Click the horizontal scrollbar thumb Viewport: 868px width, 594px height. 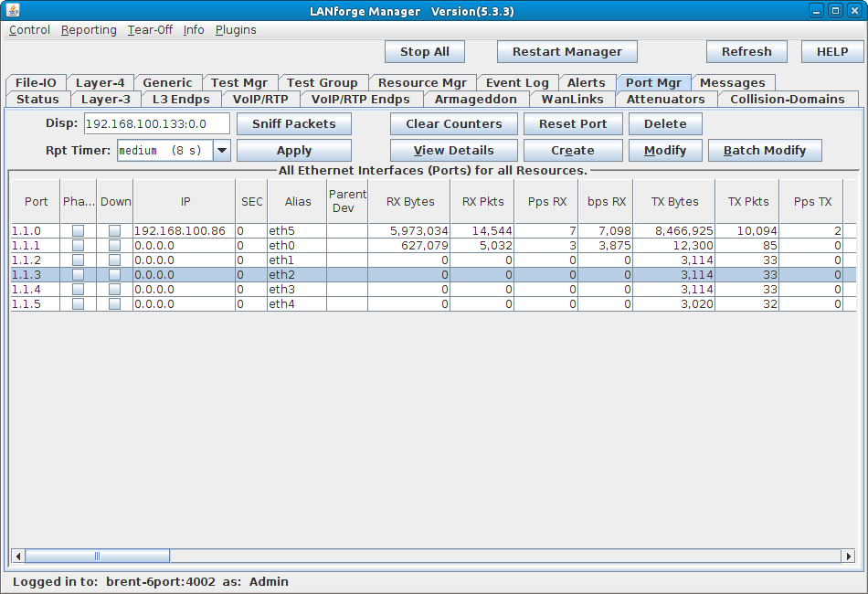97,556
